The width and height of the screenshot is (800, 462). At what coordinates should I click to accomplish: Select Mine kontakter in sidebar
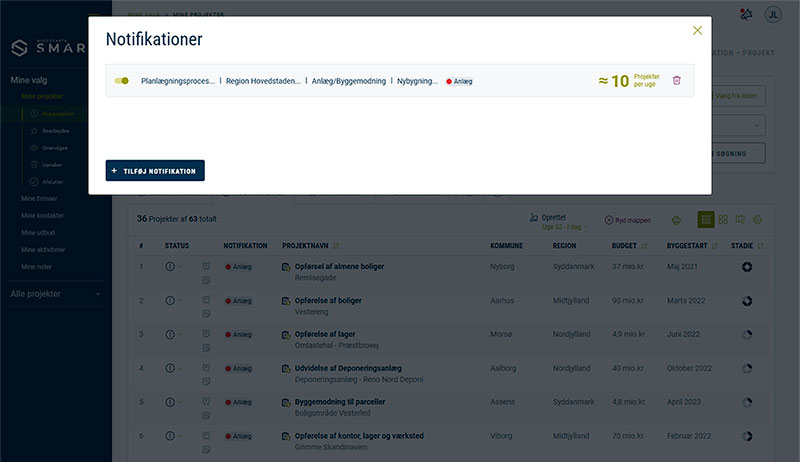(x=43, y=215)
